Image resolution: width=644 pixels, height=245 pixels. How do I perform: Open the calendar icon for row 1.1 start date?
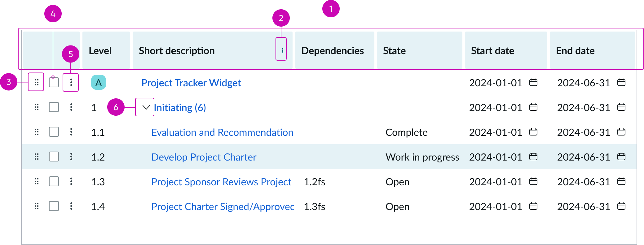click(x=533, y=132)
